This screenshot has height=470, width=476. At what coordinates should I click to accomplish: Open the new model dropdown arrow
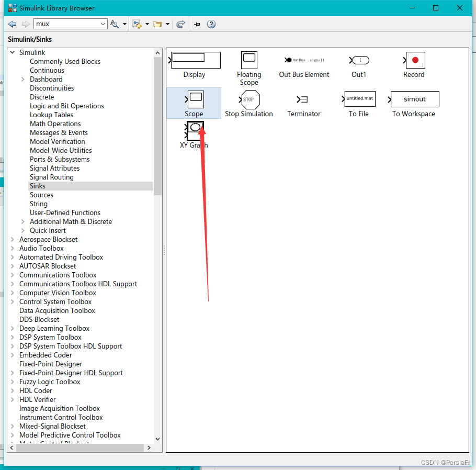click(147, 24)
